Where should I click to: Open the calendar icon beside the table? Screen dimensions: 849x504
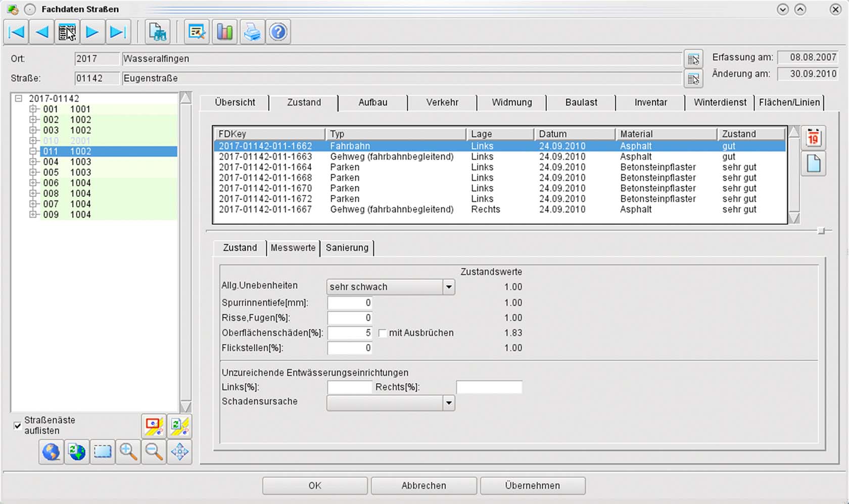[x=813, y=137]
